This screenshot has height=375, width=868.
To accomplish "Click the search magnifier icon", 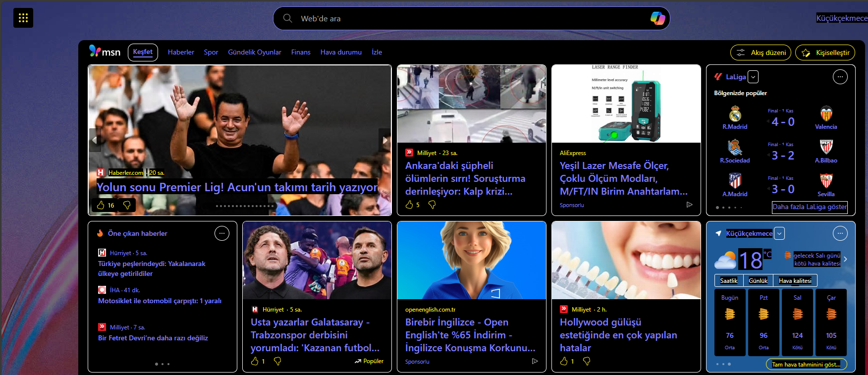I will pyautogui.click(x=287, y=18).
